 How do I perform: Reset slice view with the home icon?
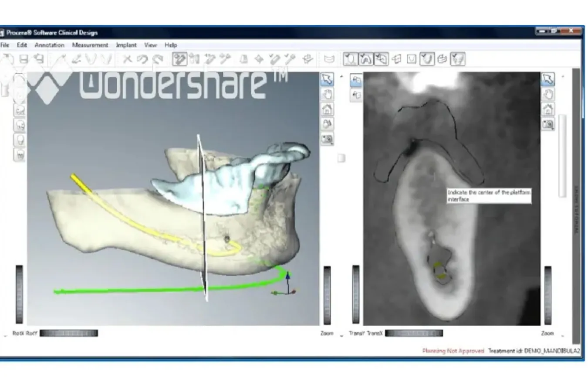click(548, 109)
